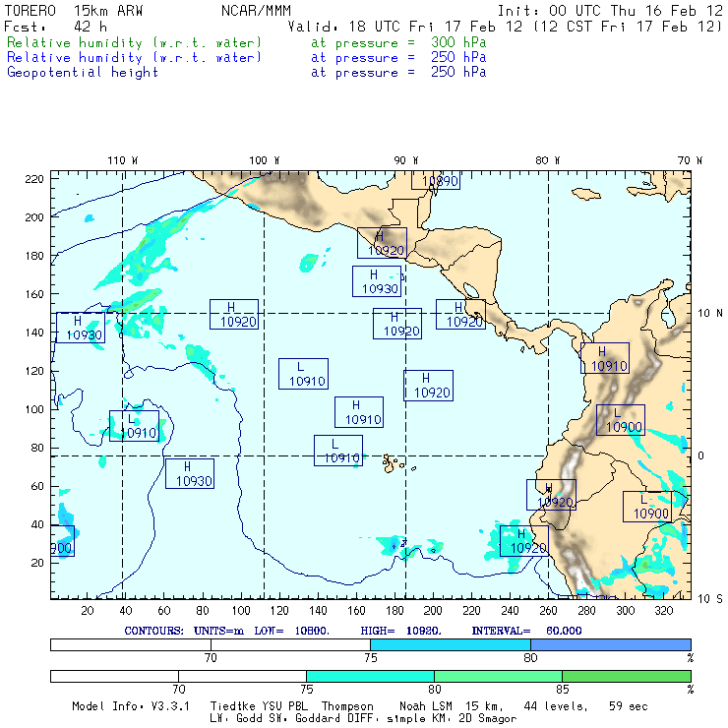Screen dimensions: 728x728
Task: Click the 'CONTOURS: UNITS=m' caption
Action: pos(184,631)
